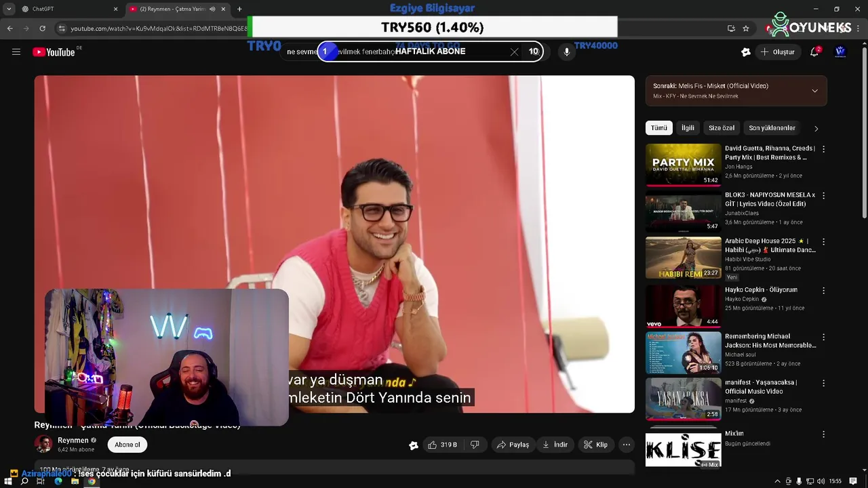868x488 pixels.
Task: Click the Oluştur create button
Action: pyautogui.click(x=777, y=52)
